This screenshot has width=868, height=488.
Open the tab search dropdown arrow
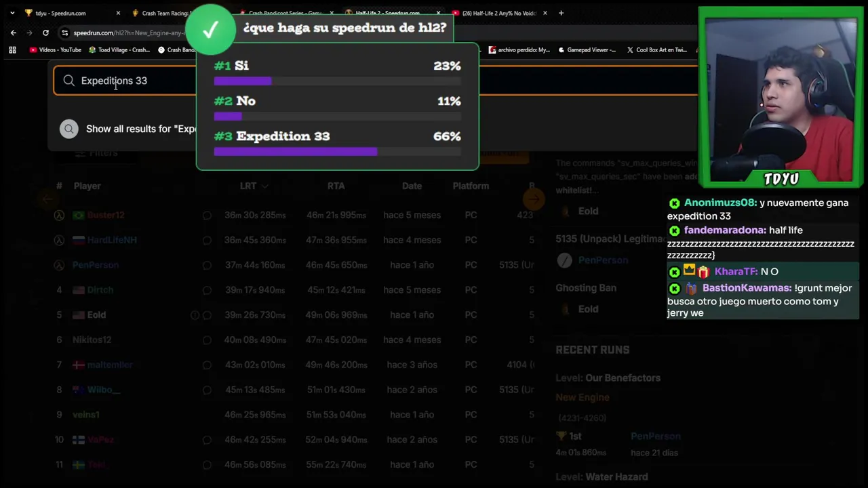pyautogui.click(x=12, y=13)
